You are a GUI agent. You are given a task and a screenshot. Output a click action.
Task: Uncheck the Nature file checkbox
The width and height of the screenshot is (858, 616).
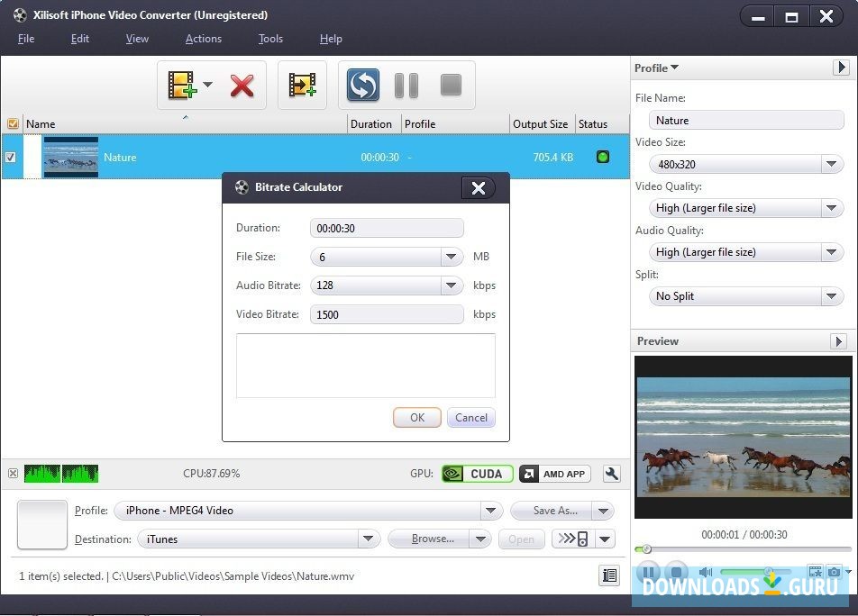(11, 158)
